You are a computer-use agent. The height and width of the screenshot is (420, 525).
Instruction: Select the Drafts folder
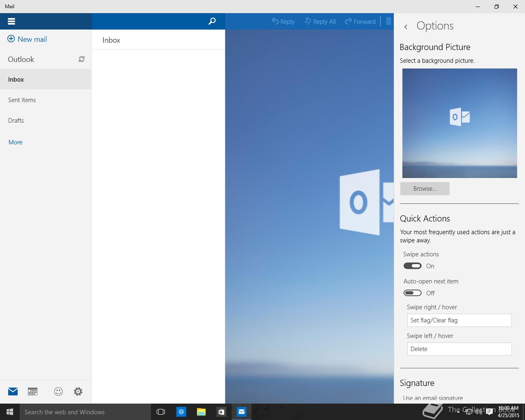tap(16, 121)
